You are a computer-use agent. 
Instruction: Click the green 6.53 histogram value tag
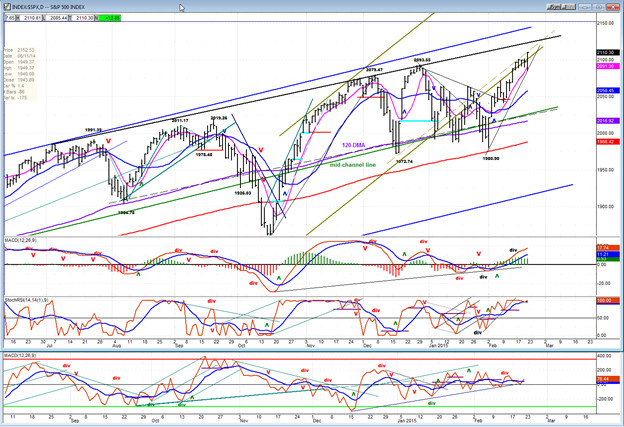click(608, 259)
